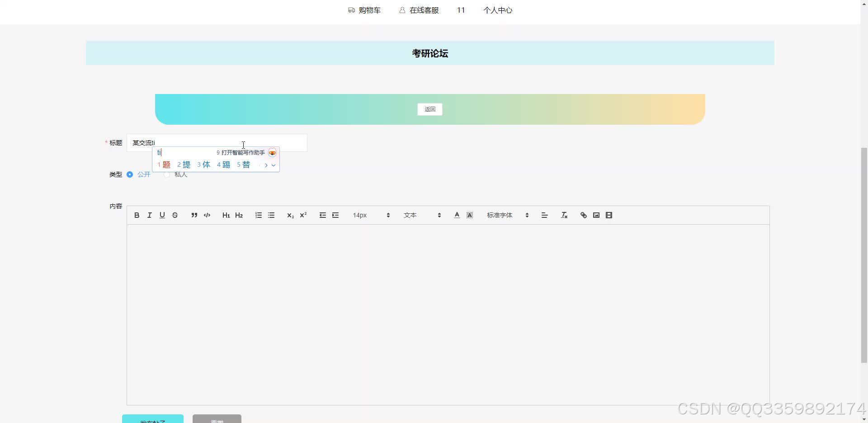Clear text formatting
The image size is (868, 423).
pyautogui.click(x=564, y=215)
